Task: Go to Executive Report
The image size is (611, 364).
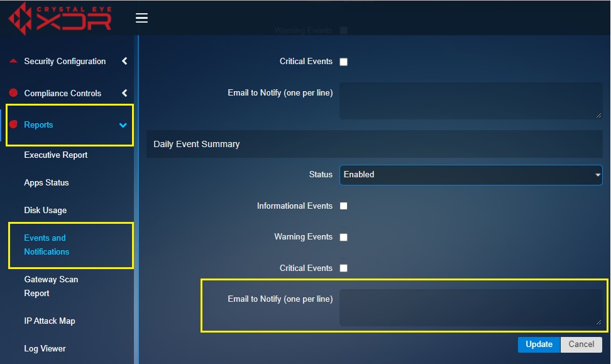Action: tap(56, 155)
